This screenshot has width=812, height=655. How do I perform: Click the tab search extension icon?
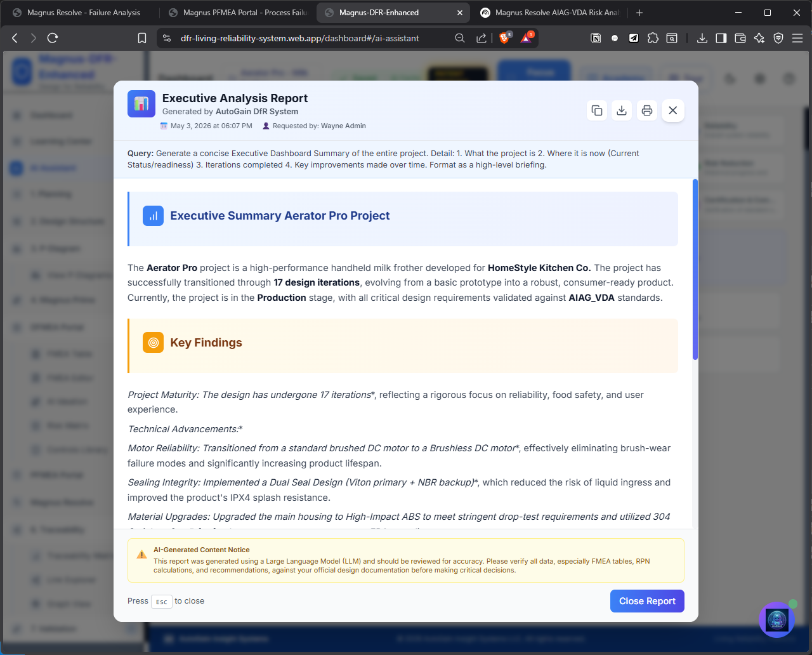pyautogui.click(x=672, y=38)
